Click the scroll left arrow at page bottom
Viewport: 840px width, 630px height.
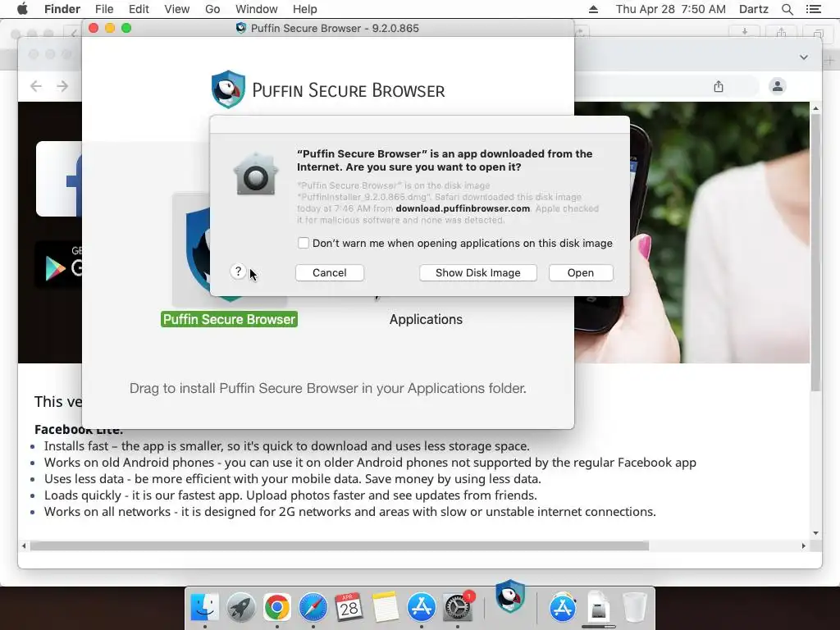(24, 546)
